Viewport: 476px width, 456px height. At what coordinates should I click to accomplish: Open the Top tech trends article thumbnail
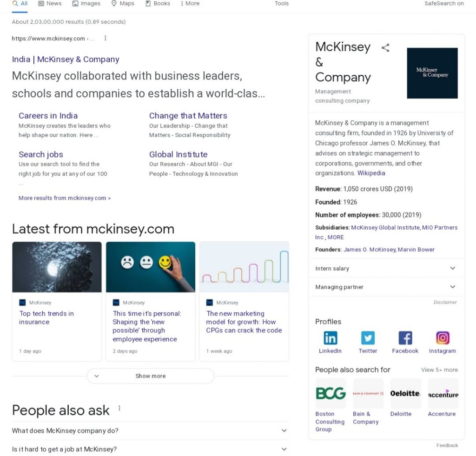(x=57, y=267)
